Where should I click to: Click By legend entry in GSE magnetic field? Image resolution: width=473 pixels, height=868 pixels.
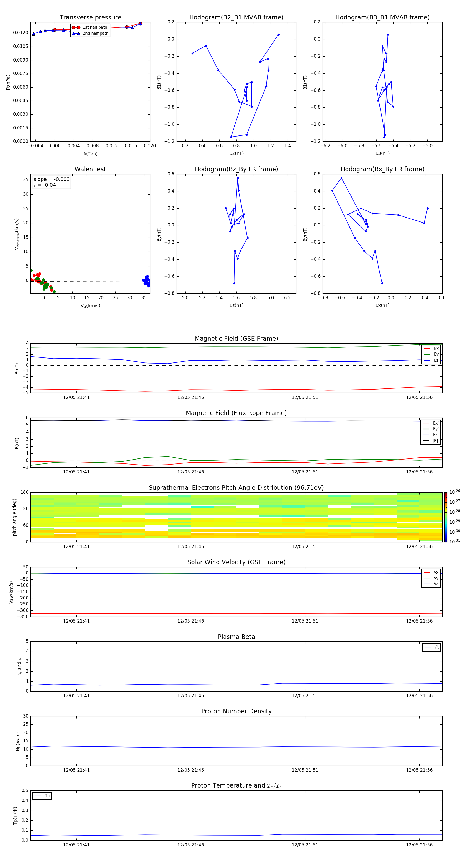[431, 354]
